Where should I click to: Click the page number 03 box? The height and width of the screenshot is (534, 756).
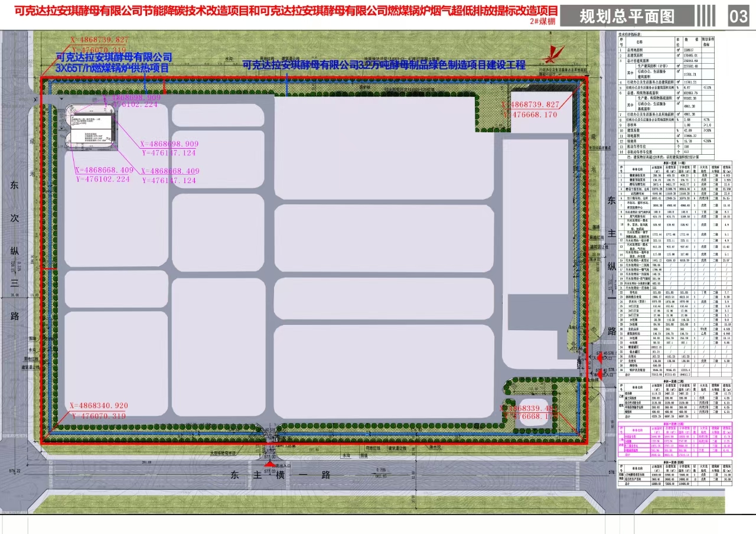[x=739, y=17]
